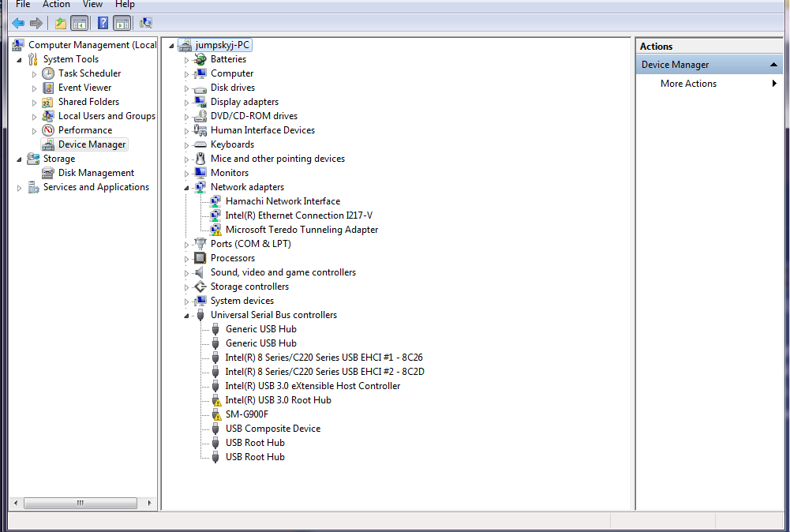Select the Monitors category

[229, 173]
